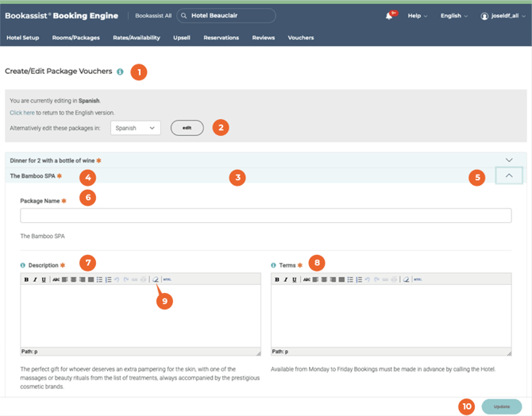This screenshot has width=532, height=416.
Task: Click info icon beside Create/Edit Package Vouchers
Action: point(120,71)
